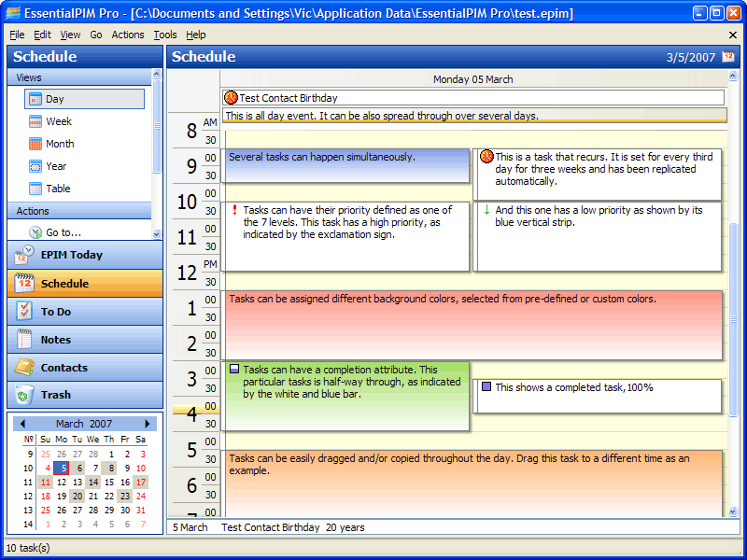Viewport: 747px width, 560px height.
Task: Open the Tools menu
Action: (165, 35)
